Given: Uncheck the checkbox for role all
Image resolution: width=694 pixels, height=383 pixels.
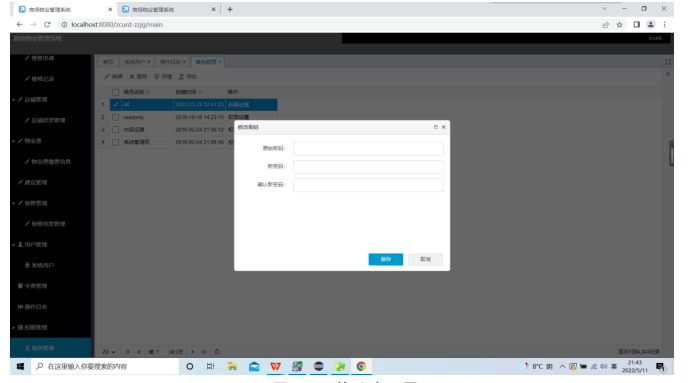Looking at the screenshot, I should coord(116,104).
